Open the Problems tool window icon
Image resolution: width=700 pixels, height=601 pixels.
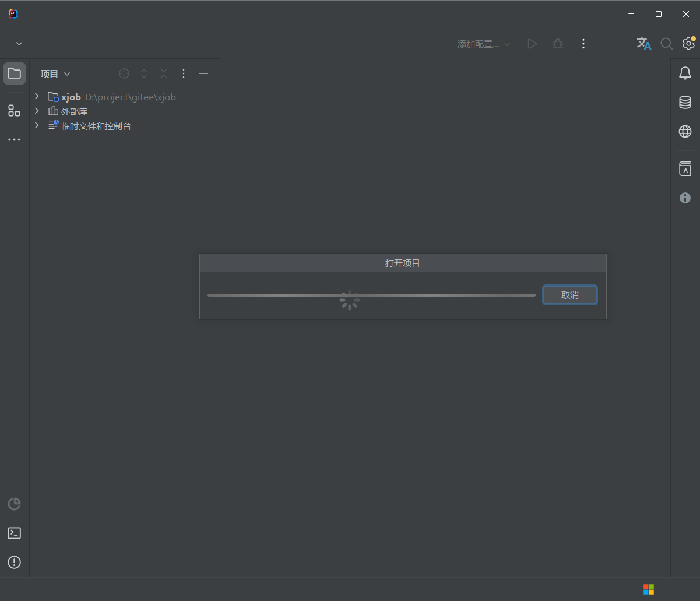15,562
